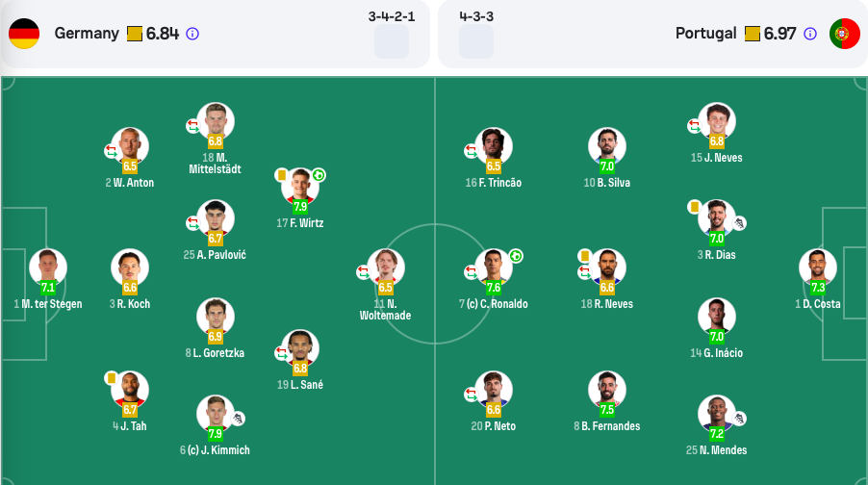This screenshot has width=868, height=485.
Task: Click the yellow card icon on J. Tah
Action: [111, 378]
